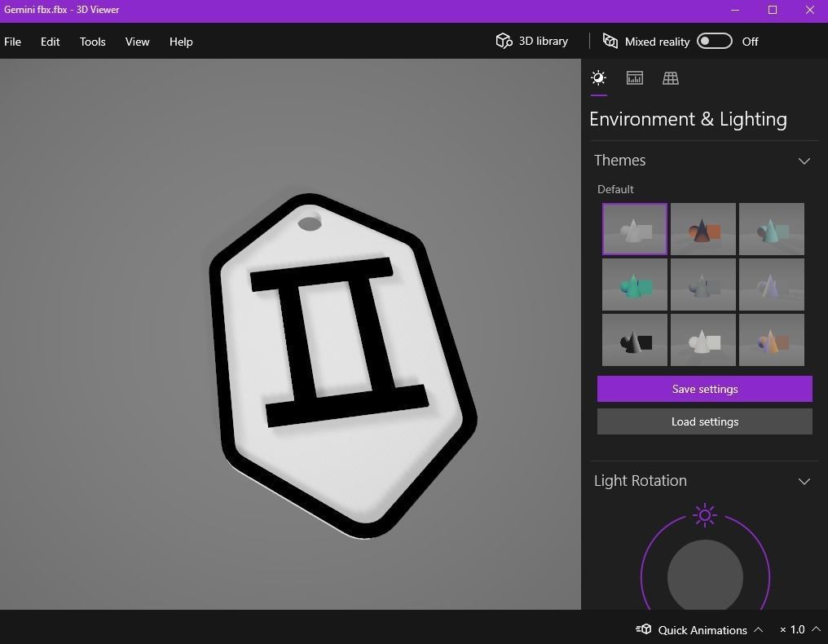Viewport: 828px width, 644px height.
Task: Click the sun icon on Light Rotation dial
Action: pyautogui.click(x=705, y=515)
